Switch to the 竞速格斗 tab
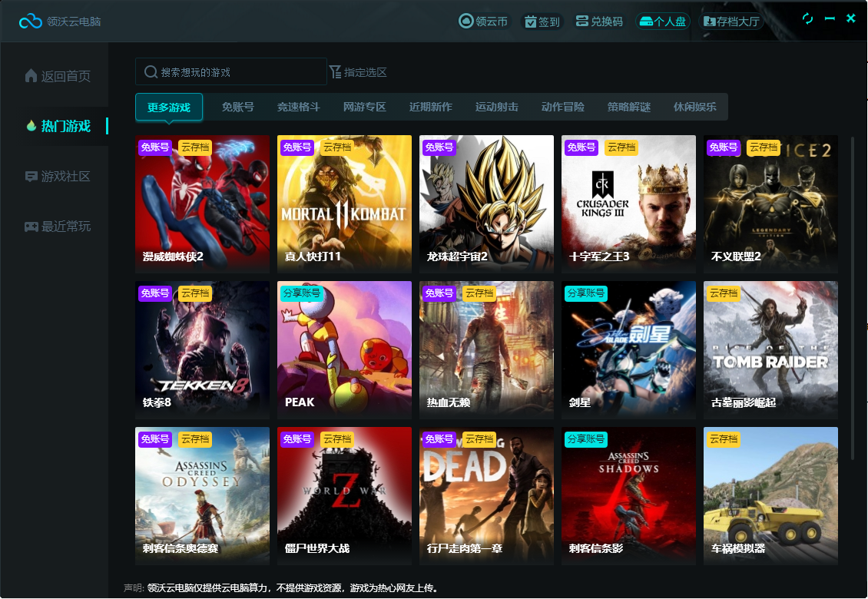The height and width of the screenshot is (599, 868). (299, 107)
